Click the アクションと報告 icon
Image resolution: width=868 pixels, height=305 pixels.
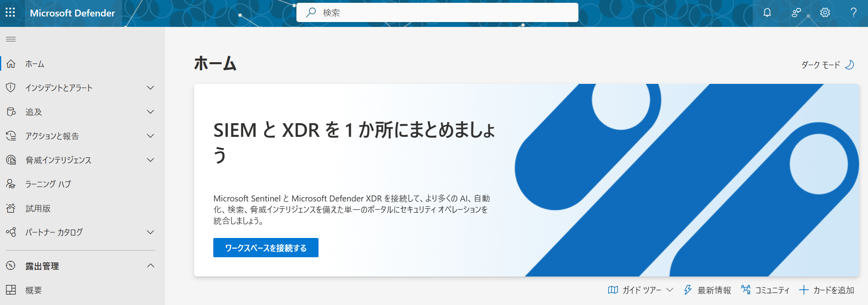coord(11,136)
